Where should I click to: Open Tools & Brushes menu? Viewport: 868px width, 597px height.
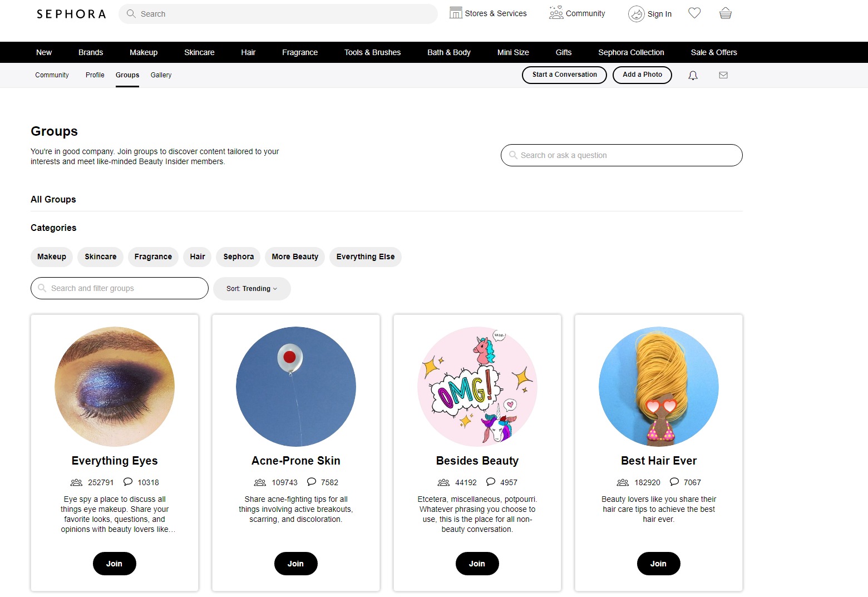click(x=372, y=52)
